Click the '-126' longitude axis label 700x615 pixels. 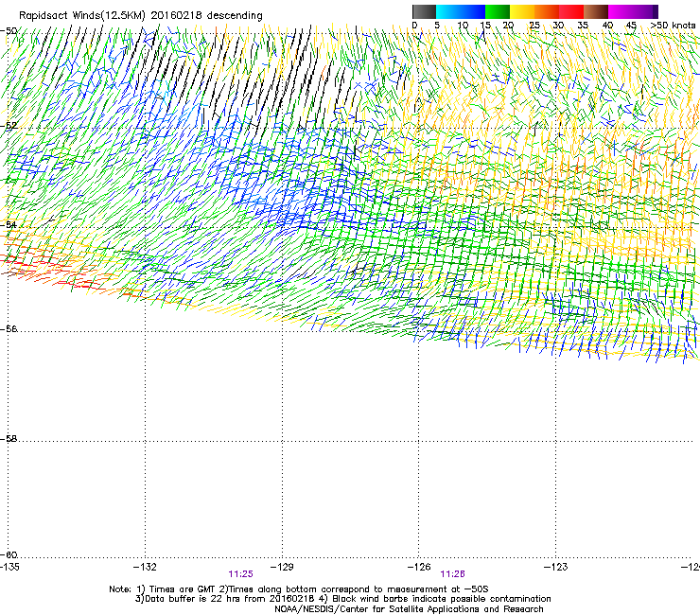pyautogui.click(x=419, y=567)
